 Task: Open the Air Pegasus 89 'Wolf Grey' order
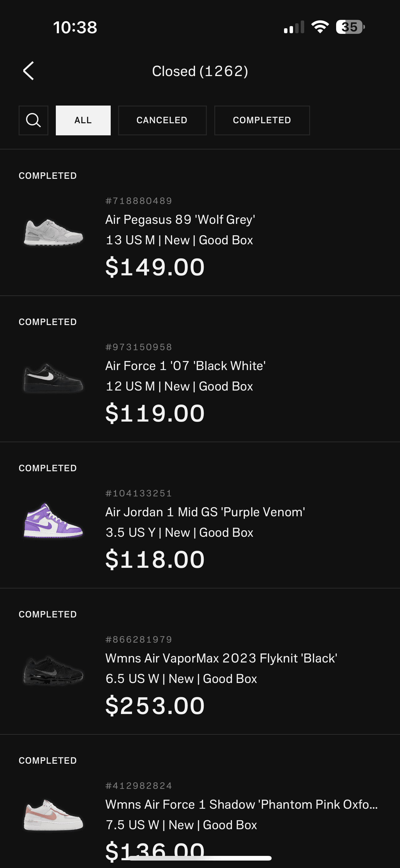200,223
